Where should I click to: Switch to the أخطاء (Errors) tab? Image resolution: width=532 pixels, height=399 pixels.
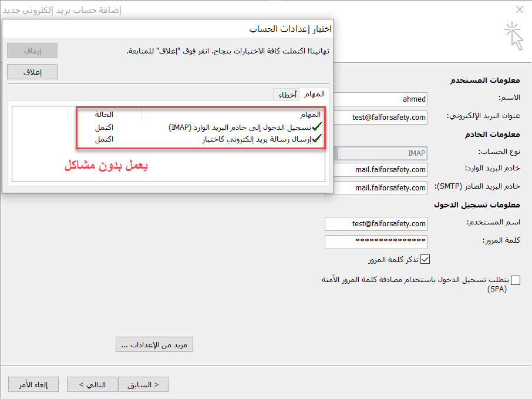tap(287, 94)
